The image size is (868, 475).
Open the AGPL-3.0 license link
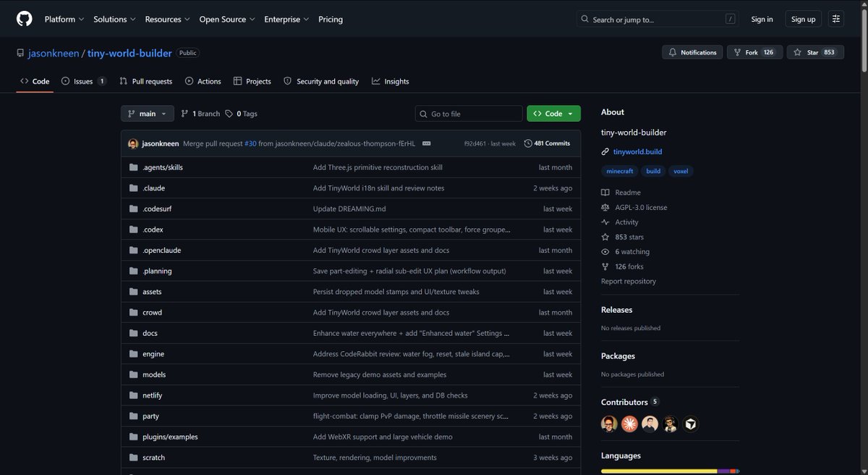pyautogui.click(x=634, y=207)
